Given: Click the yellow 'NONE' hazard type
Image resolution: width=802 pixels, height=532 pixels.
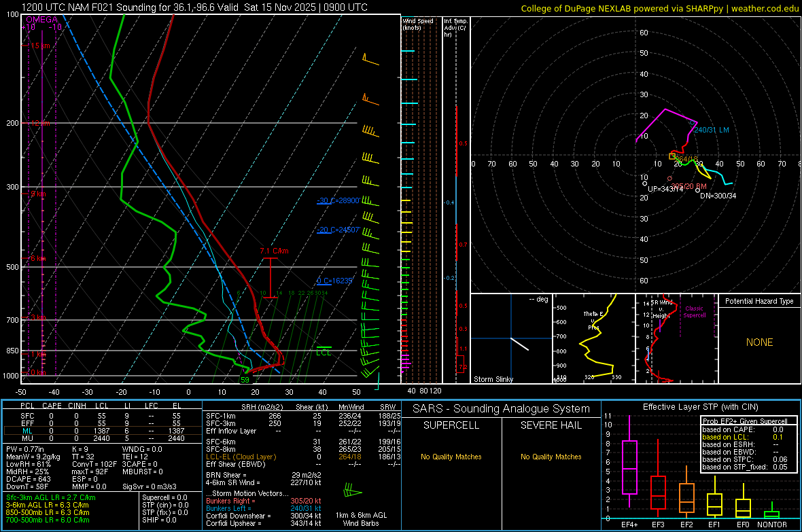Looking at the screenshot, I should (x=760, y=342).
